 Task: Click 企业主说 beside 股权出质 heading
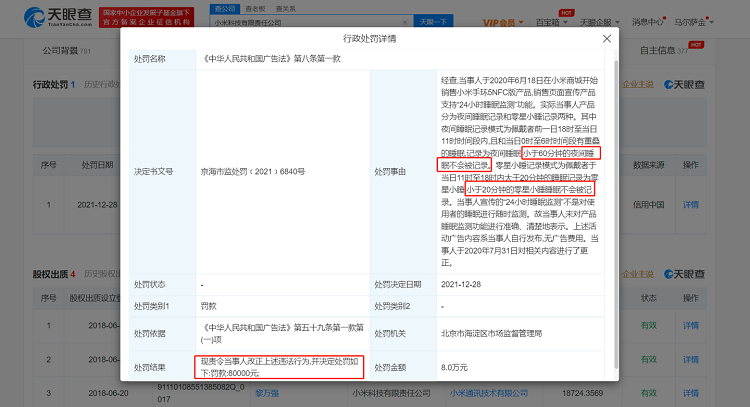pos(638,274)
